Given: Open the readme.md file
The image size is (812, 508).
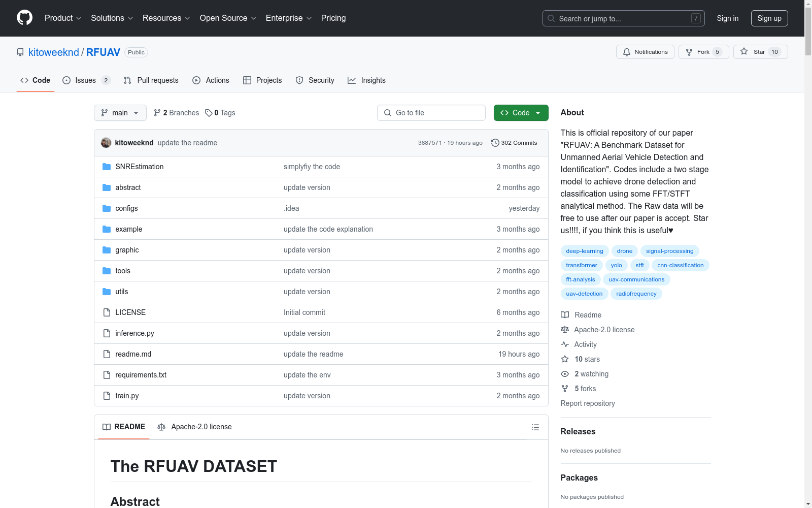Looking at the screenshot, I should pos(133,354).
